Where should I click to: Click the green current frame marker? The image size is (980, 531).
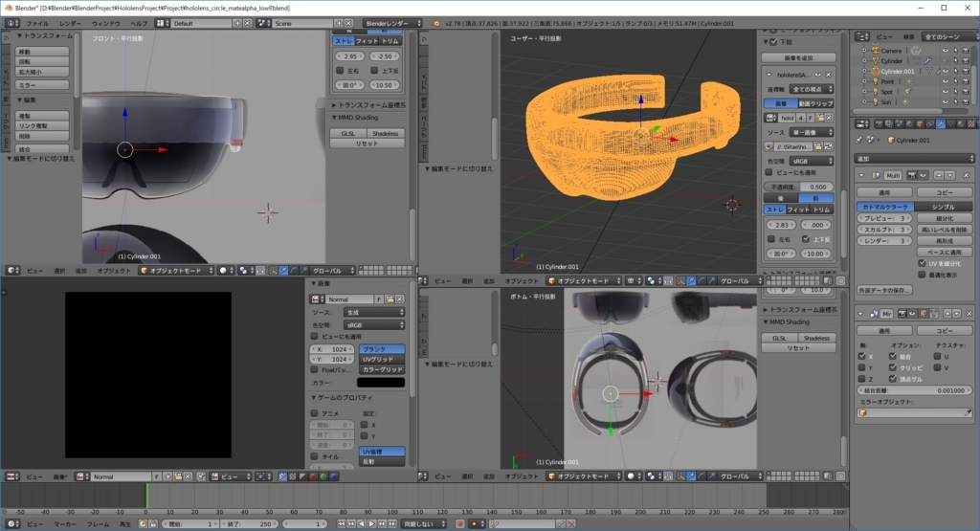[x=146, y=496]
